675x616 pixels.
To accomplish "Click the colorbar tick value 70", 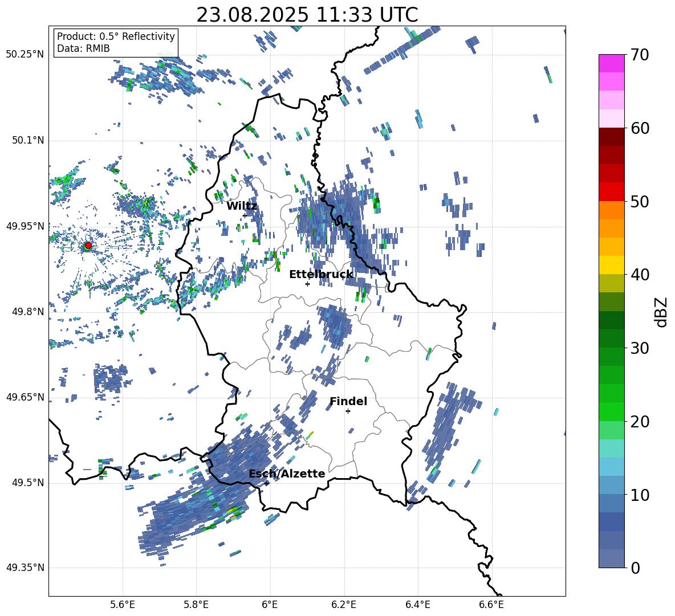I will click(640, 55).
